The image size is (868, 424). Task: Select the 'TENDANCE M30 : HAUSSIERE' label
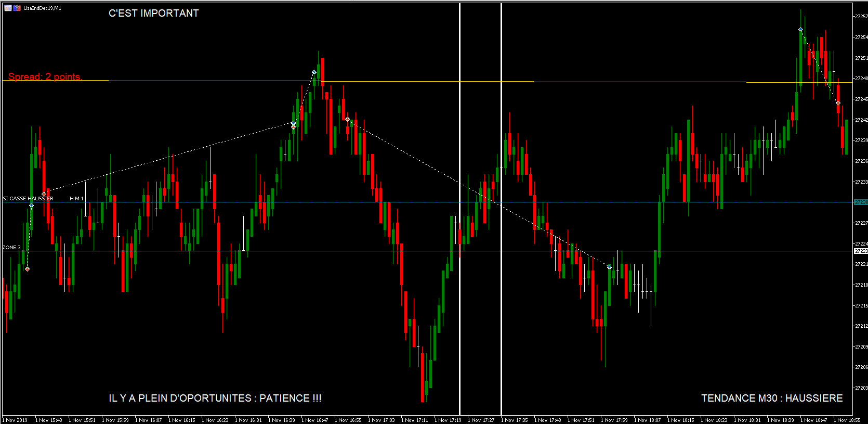pyautogui.click(x=772, y=398)
